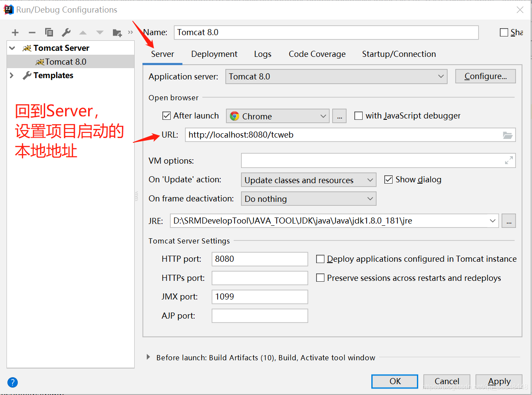Switch to the Logs tab

263,54
